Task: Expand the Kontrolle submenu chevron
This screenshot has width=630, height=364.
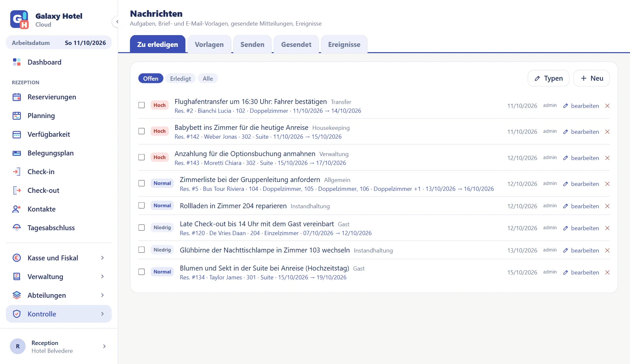Action: (x=102, y=314)
